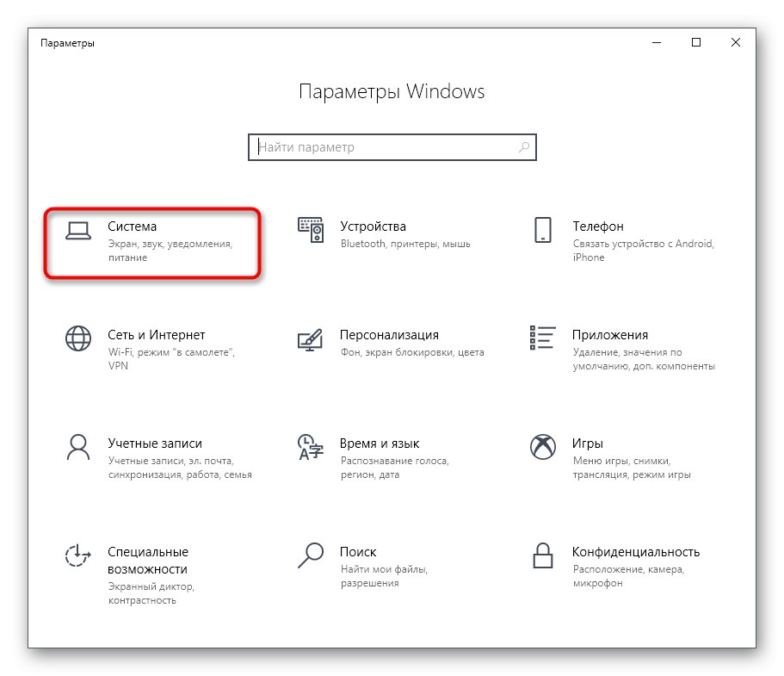Click the magnifier icon in search box
This screenshot has width=784, height=676.
pos(523,147)
